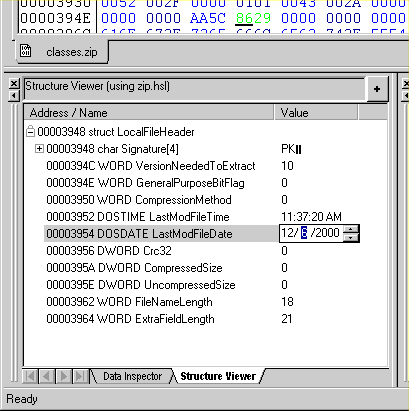409x411 pixels.
Task: Decrement the LastModFileDate with down spinner
Action: [351, 237]
